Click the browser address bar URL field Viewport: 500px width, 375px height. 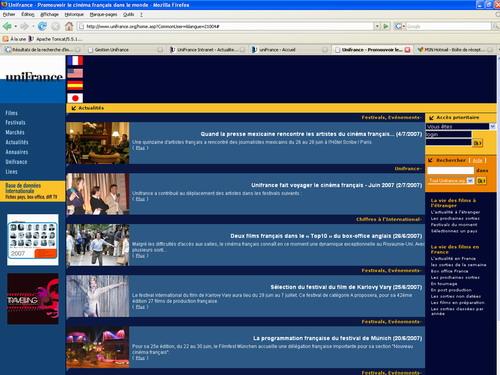[226, 26]
